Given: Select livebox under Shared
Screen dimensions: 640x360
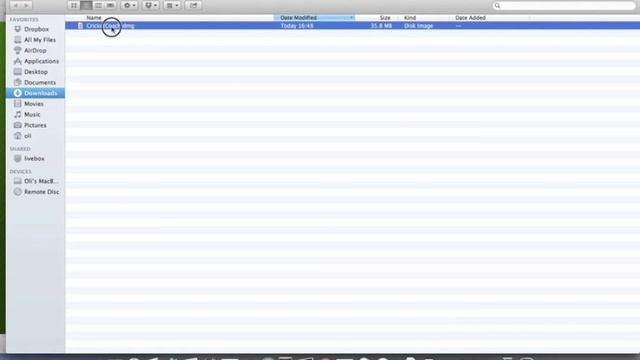Looking at the screenshot, I should [x=34, y=158].
